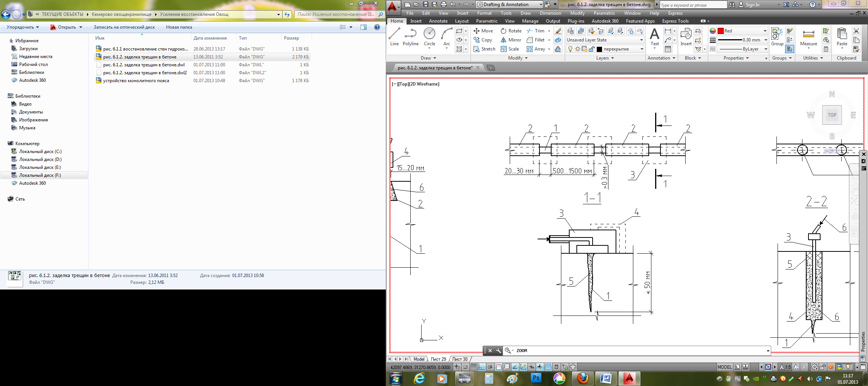Click the Group tool
The height and width of the screenshot is (386, 868).
click(x=777, y=37)
